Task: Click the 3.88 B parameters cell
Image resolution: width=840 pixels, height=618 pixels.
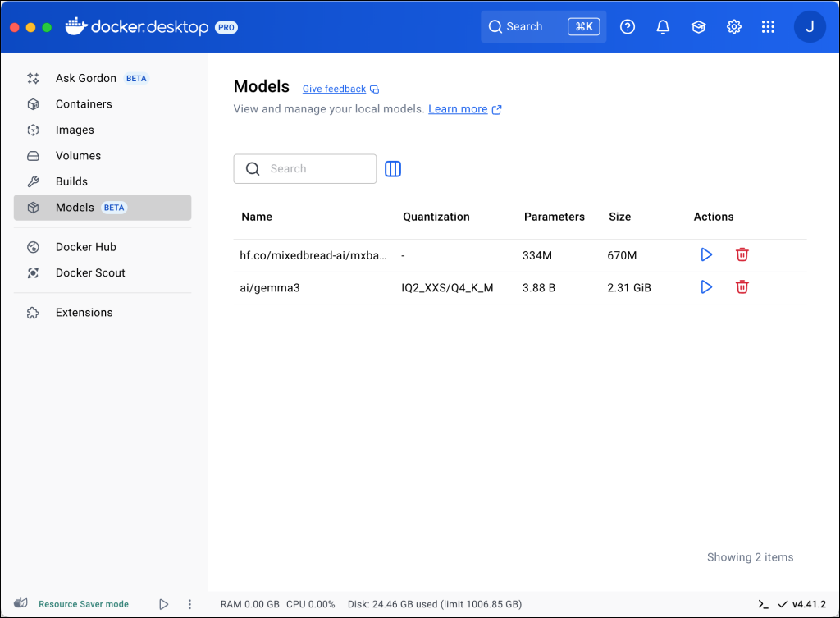Action: click(539, 288)
